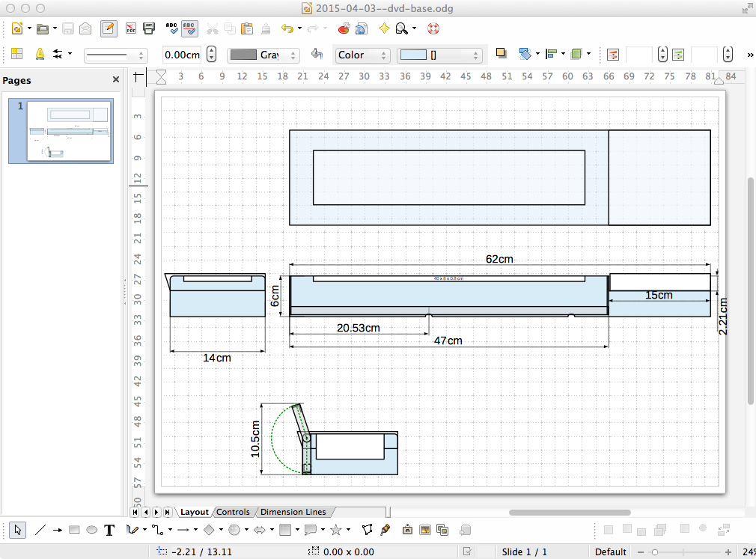The height and width of the screenshot is (559, 756).
Task: Click the Undo arrow icon
Action: coord(286,29)
